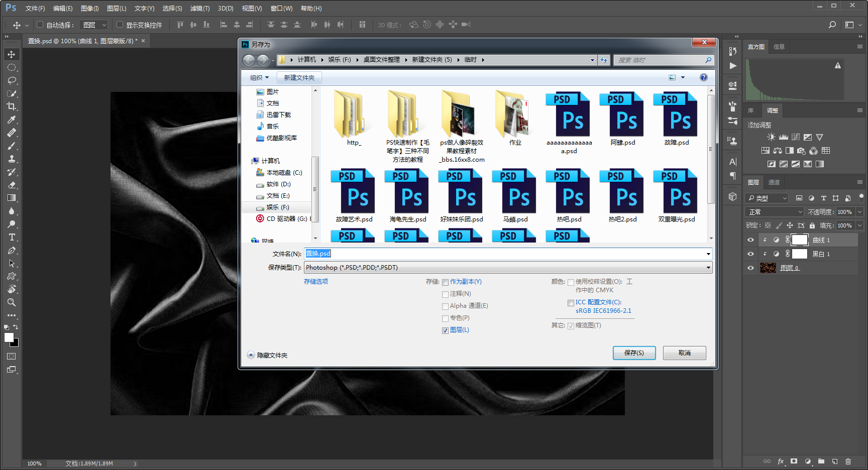This screenshot has height=470, width=868.
Task: Enable 作为副本(Y) checkbox
Action: pos(445,282)
